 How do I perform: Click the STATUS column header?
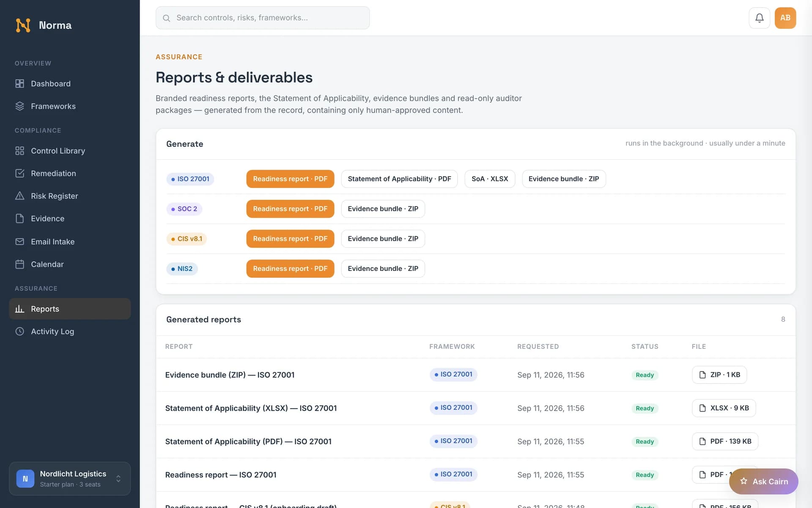click(x=645, y=347)
